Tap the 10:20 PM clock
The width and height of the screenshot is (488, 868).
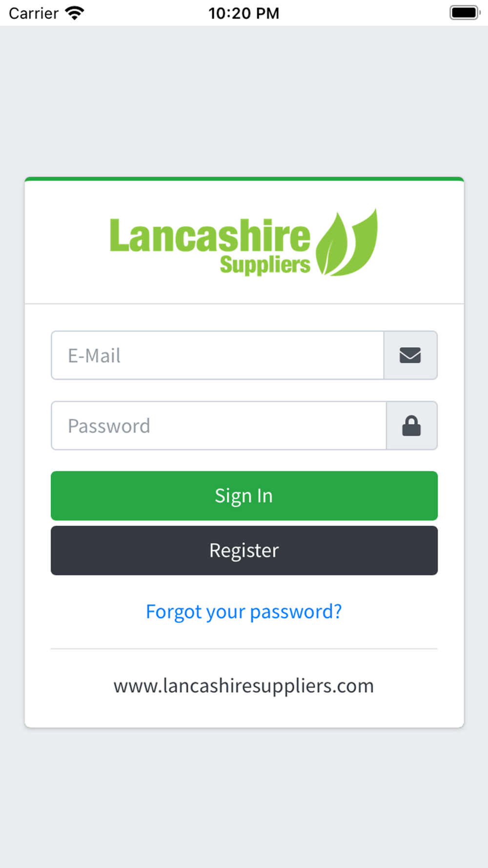(x=244, y=13)
